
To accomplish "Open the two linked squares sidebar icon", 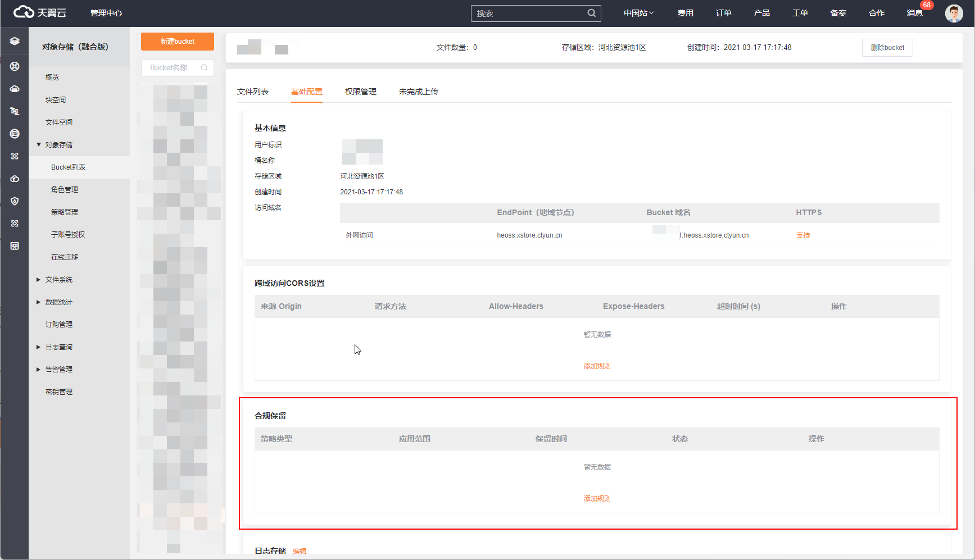I will (x=15, y=111).
